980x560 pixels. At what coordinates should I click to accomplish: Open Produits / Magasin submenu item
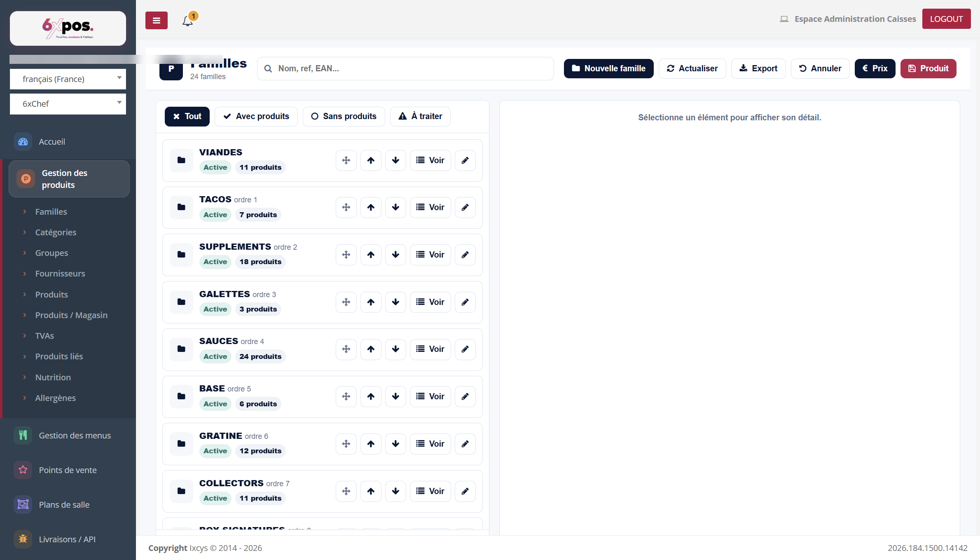(x=71, y=315)
